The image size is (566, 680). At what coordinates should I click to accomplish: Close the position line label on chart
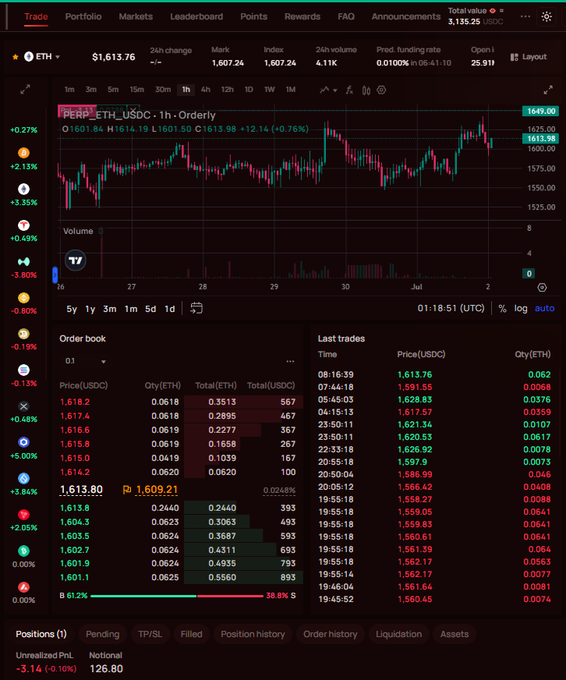(134, 110)
